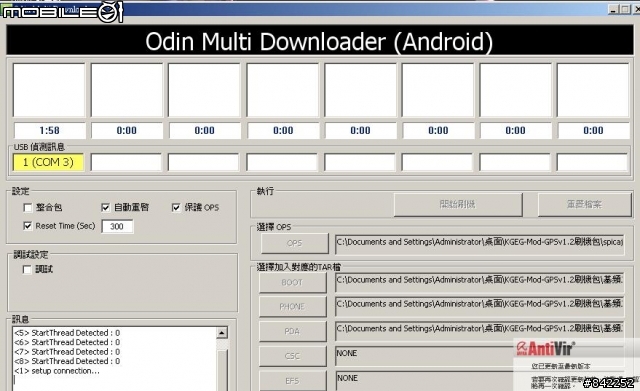Click the PDA file path field
This screenshot has height=391, width=640.
point(480,331)
